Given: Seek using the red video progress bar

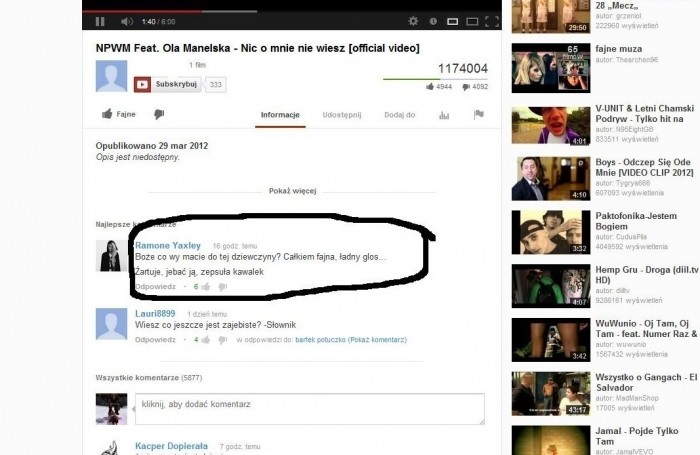Looking at the screenshot, I should 150,12.
